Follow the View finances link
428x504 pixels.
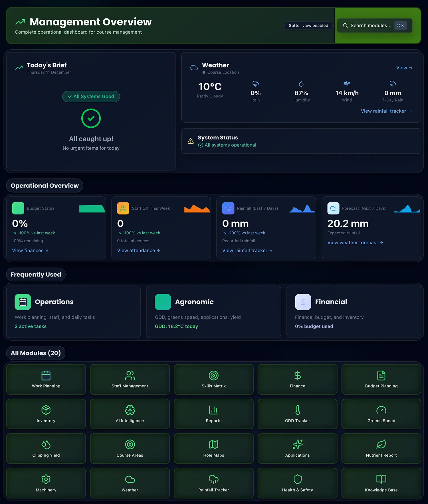(x=30, y=251)
